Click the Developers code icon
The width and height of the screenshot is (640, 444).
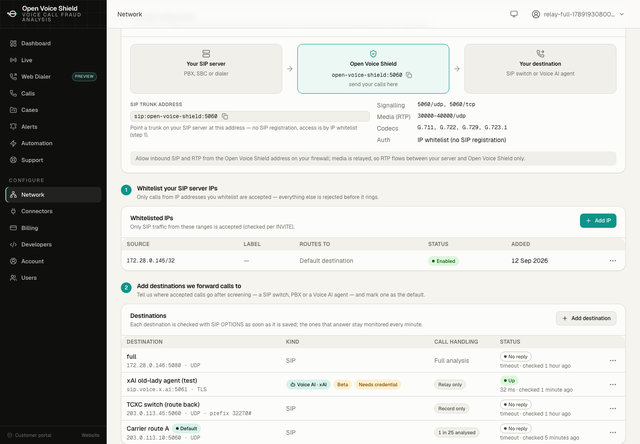click(13, 244)
